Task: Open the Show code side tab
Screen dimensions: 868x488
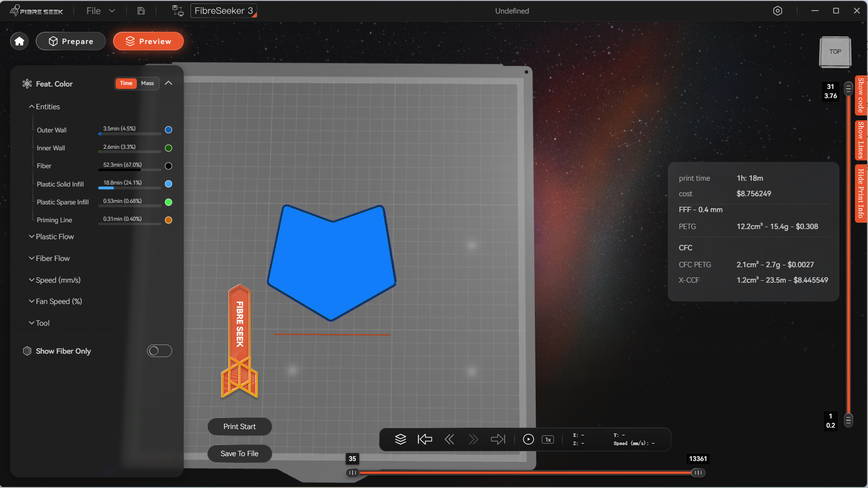Action: point(861,95)
